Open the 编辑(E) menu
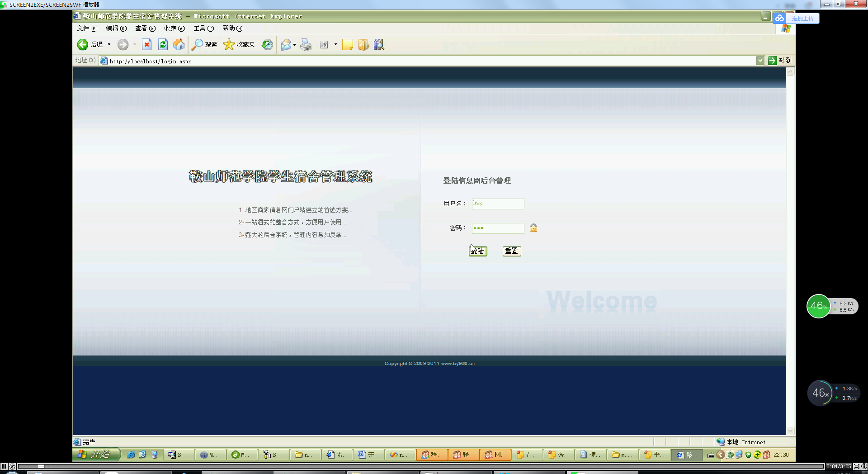 (x=116, y=28)
